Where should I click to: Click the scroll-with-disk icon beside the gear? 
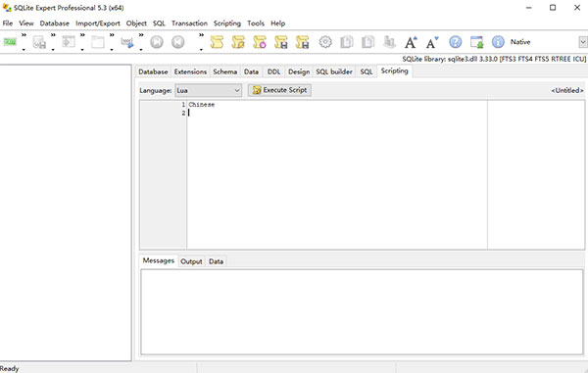pos(302,42)
